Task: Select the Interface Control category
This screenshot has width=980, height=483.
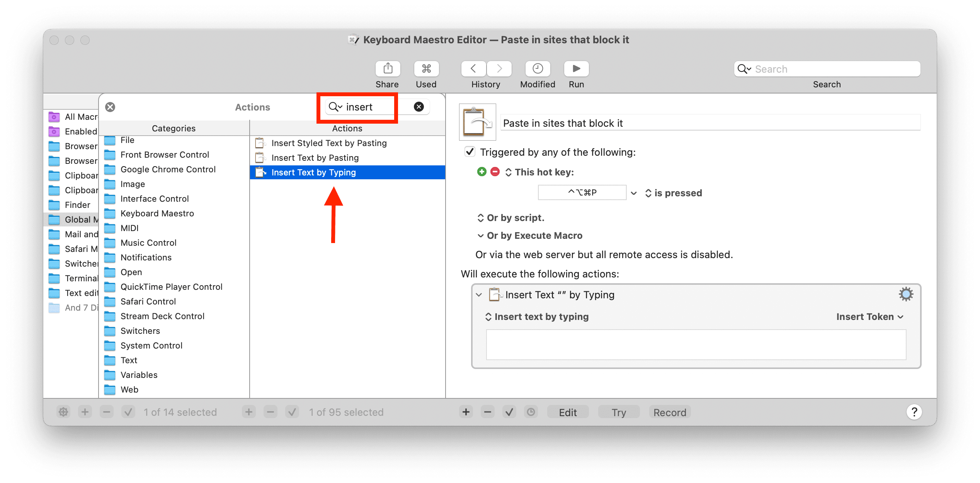Action: point(174,199)
